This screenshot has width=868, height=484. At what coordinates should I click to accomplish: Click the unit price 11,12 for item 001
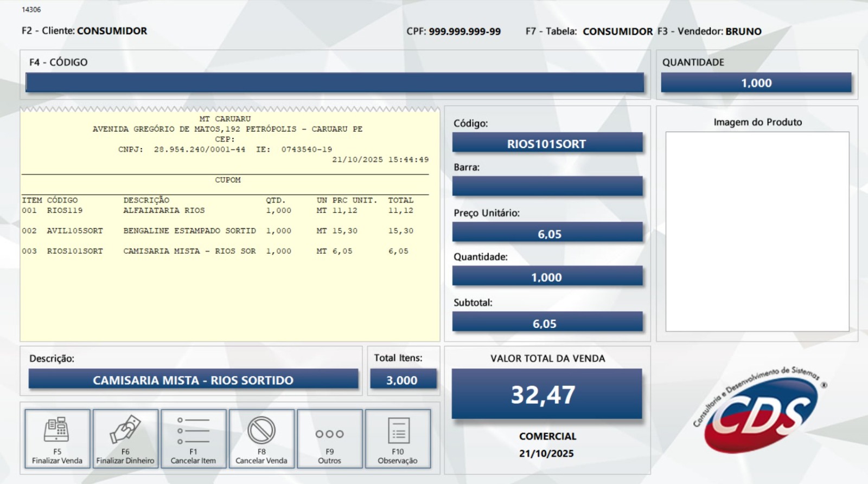[x=345, y=210]
